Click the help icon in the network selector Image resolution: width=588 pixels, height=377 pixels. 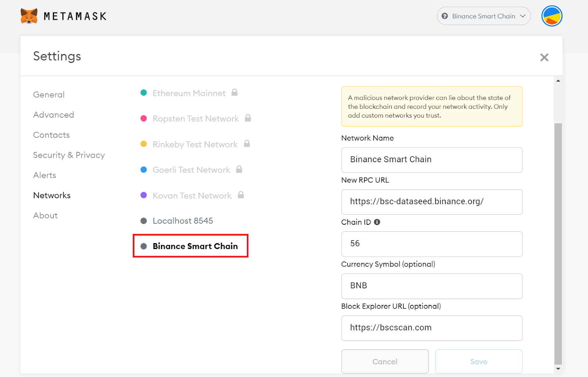445,16
